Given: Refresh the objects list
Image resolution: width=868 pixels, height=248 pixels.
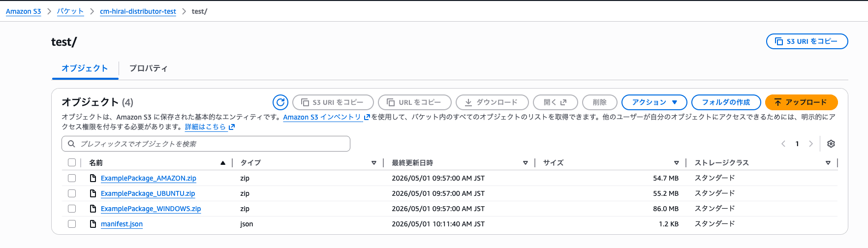Looking at the screenshot, I should (x=280, y=102).
